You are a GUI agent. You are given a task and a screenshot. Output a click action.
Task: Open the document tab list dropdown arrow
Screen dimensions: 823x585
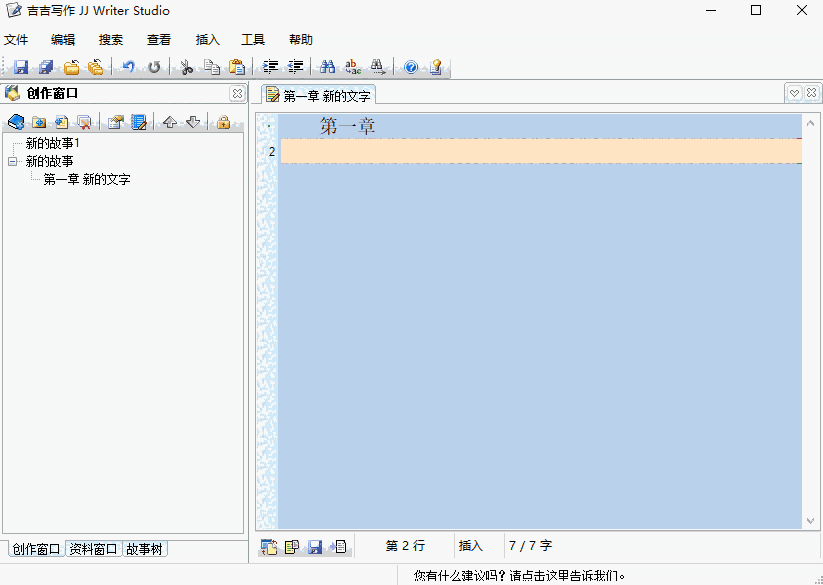(794, 93)
